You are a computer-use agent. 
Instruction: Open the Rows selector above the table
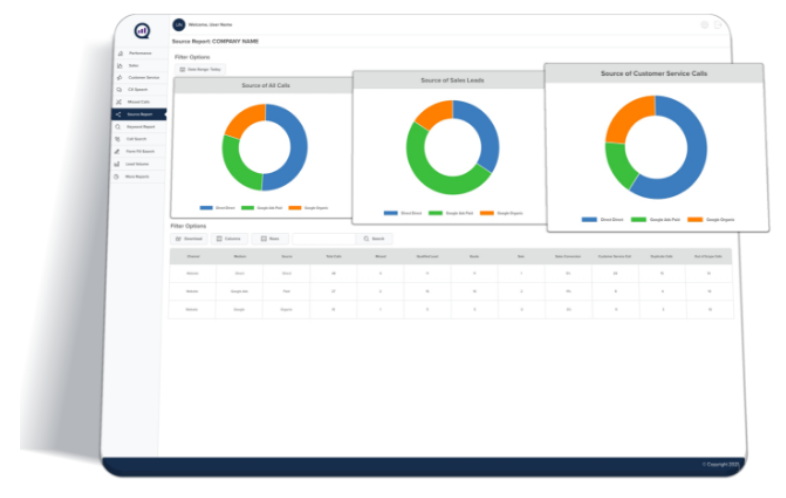(x=270, y=239)
